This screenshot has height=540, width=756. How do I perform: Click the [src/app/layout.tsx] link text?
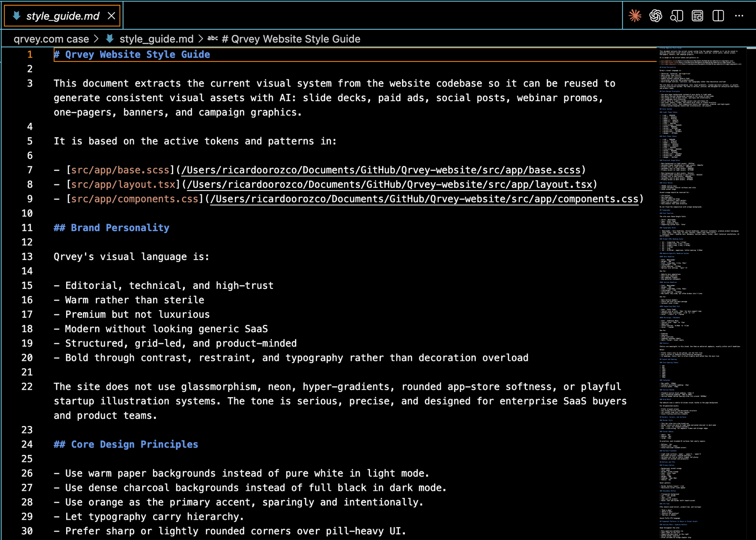(123, 185)
